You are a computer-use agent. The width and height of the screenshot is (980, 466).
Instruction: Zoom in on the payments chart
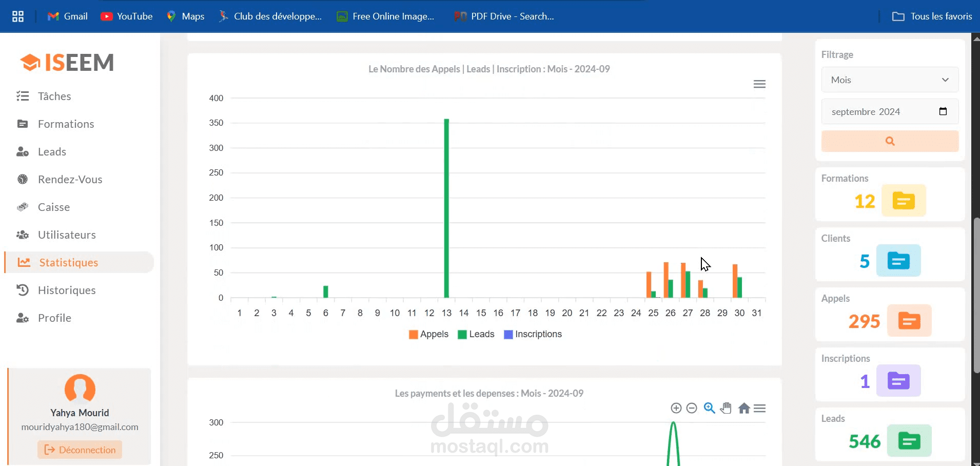676,408
